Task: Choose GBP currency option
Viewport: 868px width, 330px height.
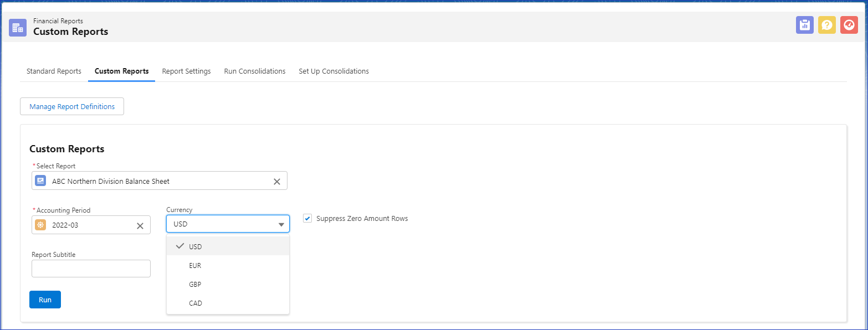Action: click(195, 285)
